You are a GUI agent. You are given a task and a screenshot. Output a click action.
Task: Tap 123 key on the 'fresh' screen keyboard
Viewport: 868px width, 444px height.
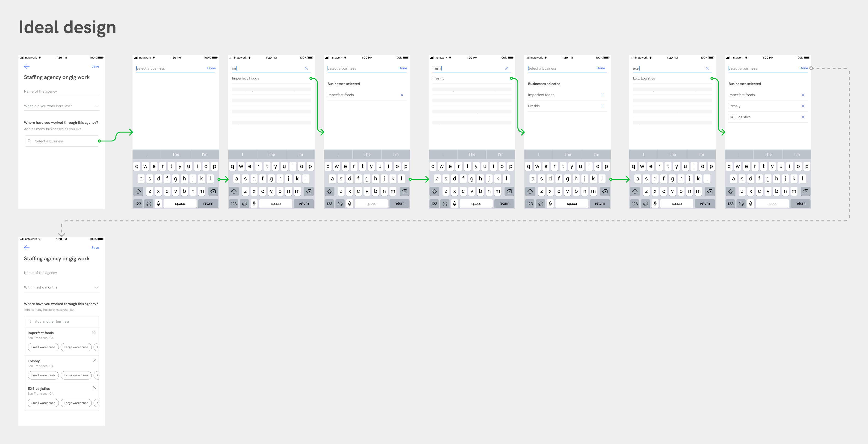(x=434, y=203)
